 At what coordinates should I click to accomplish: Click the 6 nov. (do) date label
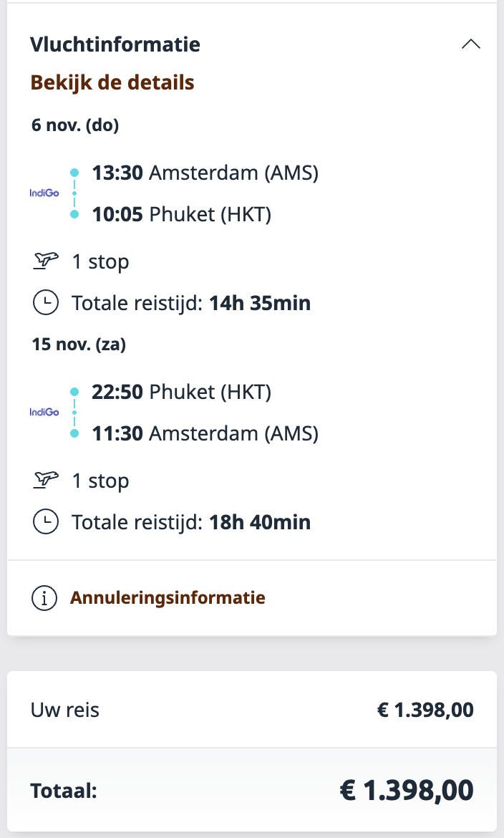click(x=75, y=125)
